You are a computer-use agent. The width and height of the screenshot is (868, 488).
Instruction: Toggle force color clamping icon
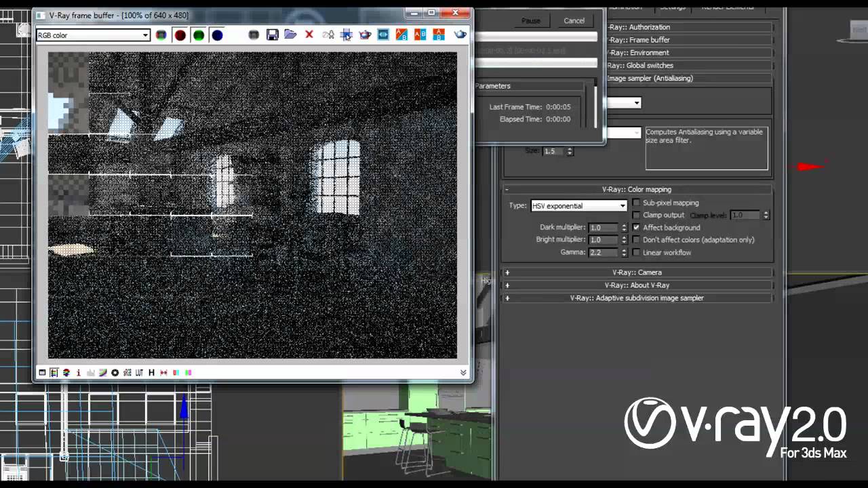tap(54, 373)
